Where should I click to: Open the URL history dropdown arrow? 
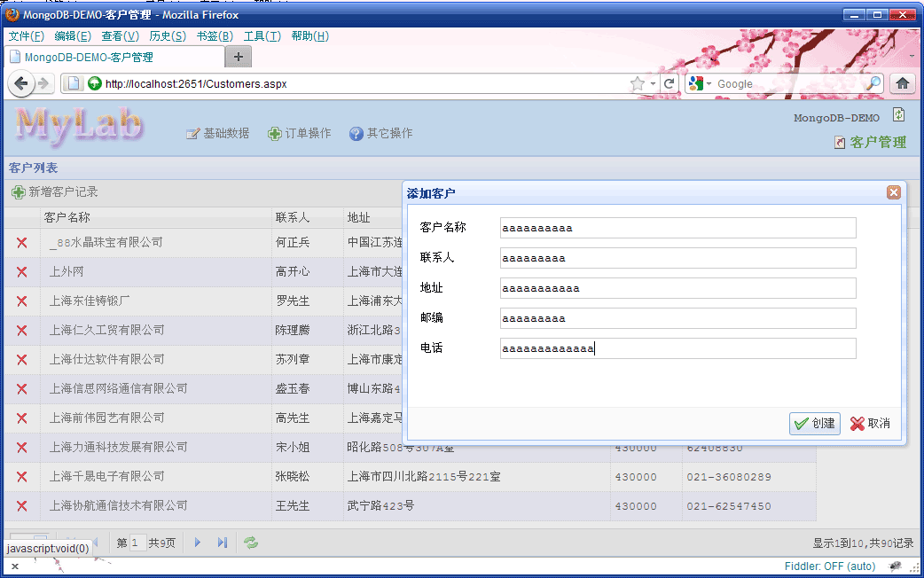653,83
